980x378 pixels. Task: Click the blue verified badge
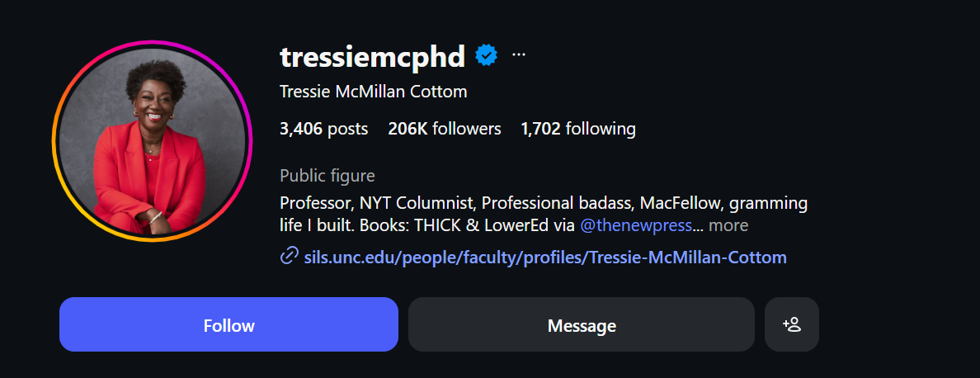coord(488,55)
